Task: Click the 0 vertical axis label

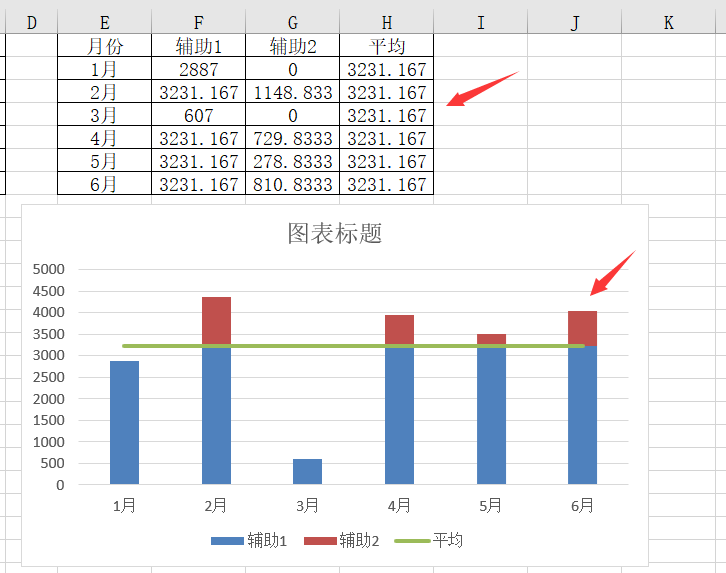Action: [60, 485]
